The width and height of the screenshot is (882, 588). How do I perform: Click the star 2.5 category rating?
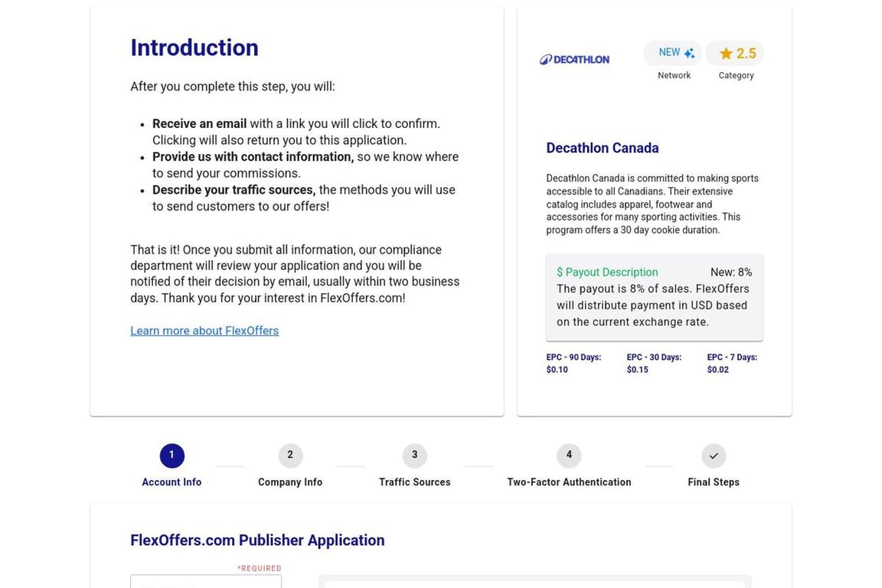(x=735, y=53)
